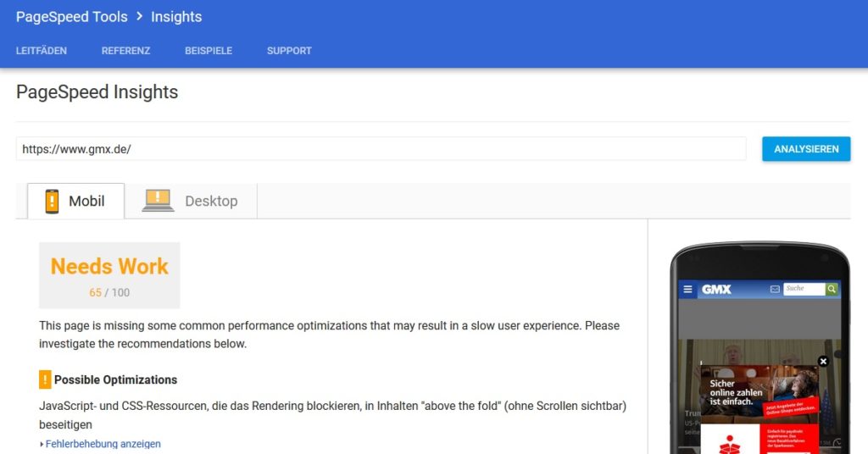Click the URL input field with gmx.de
This screenshot has width=868, height=454.
click(381, 149)
